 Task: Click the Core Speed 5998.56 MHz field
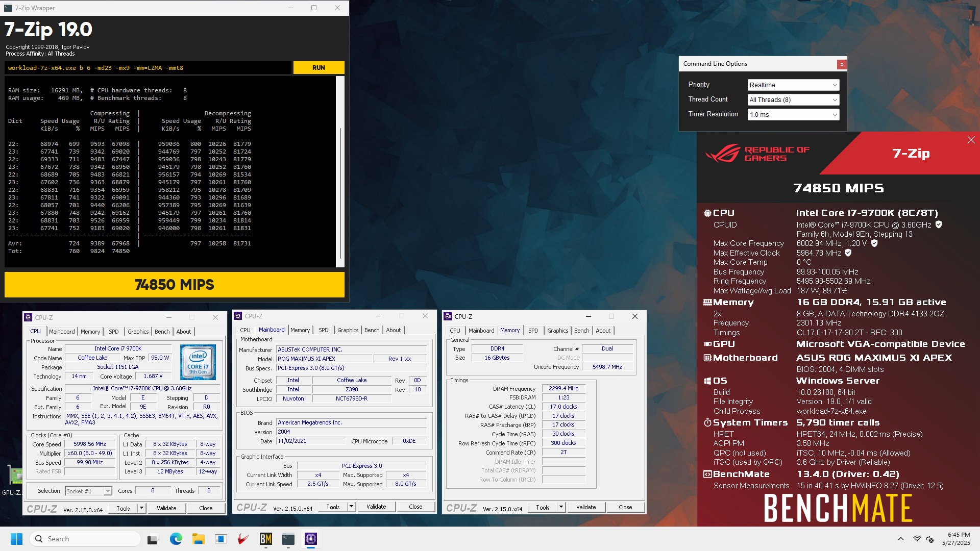(x=90, y=444)
